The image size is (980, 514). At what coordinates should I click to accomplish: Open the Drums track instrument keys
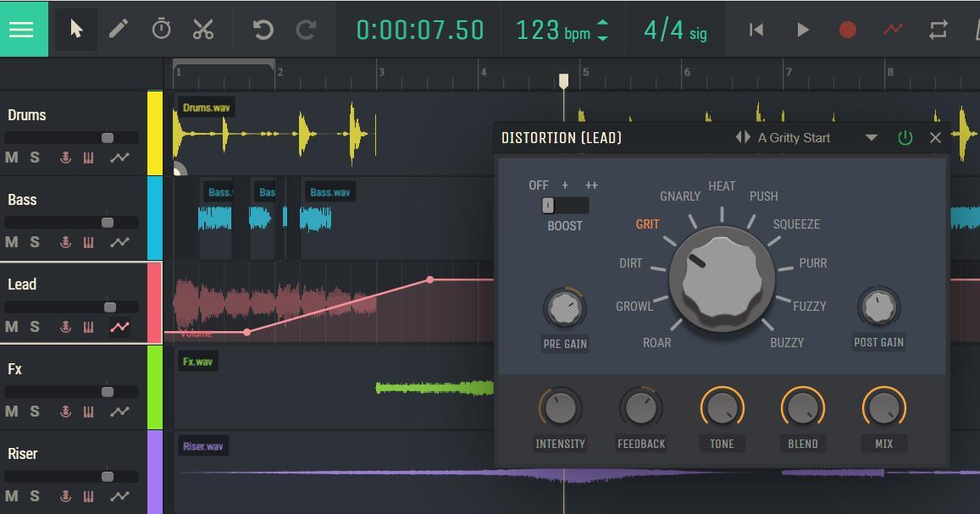89,158
